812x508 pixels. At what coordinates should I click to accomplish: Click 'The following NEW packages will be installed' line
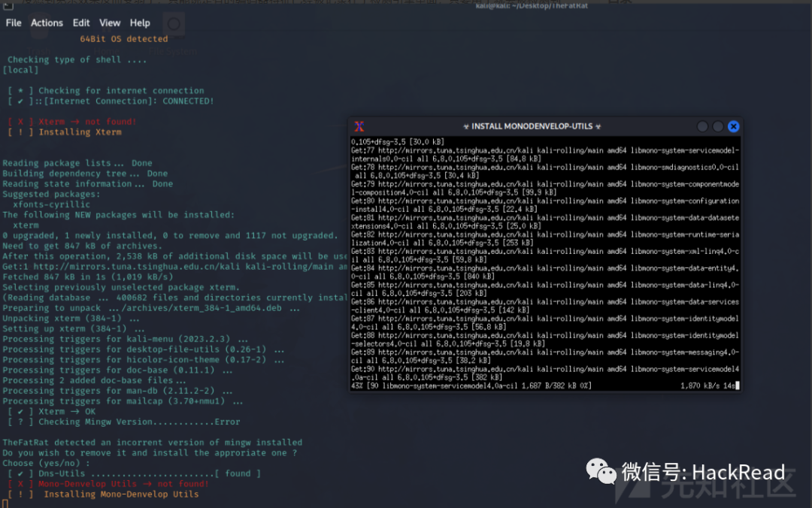(x=119, y=215)
